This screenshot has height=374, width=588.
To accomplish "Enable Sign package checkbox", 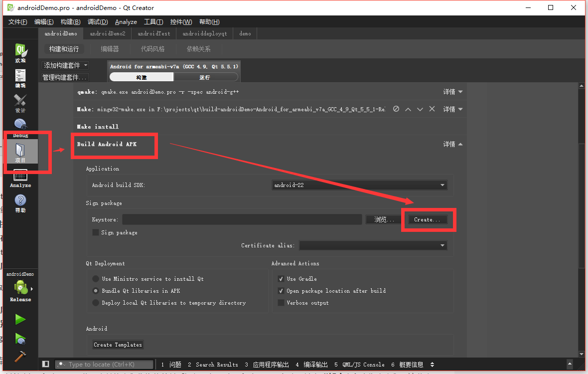I will [96, 232].
